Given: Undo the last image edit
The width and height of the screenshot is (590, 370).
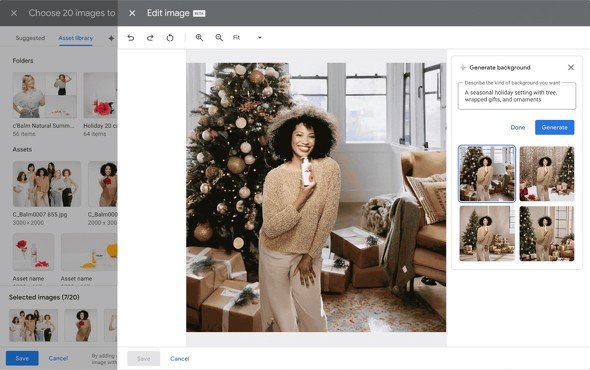Looking at the screenshot, I should click(131, 38).
